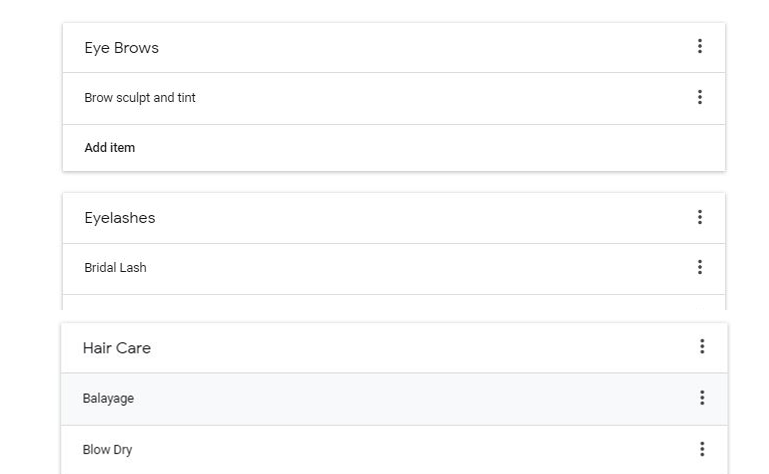Select the Balayage service item
The width and height of the screenshot is (769, 474).
point(108,398)
